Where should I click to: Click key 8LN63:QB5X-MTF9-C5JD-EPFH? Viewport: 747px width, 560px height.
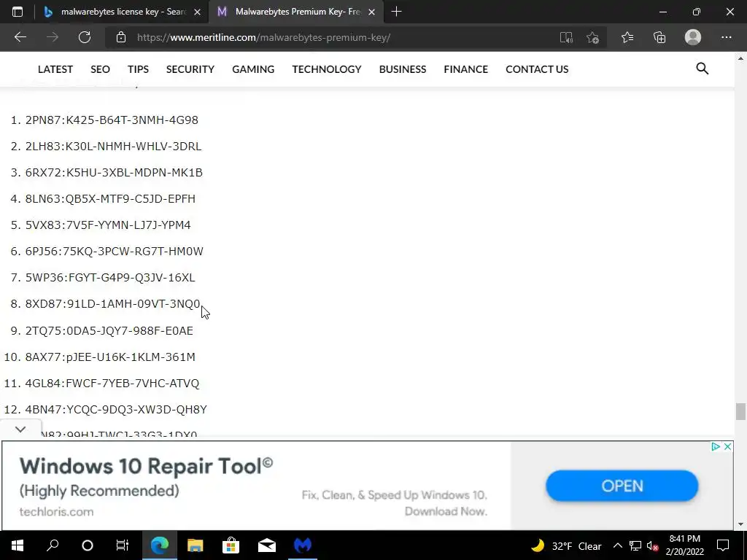point(110,198)
